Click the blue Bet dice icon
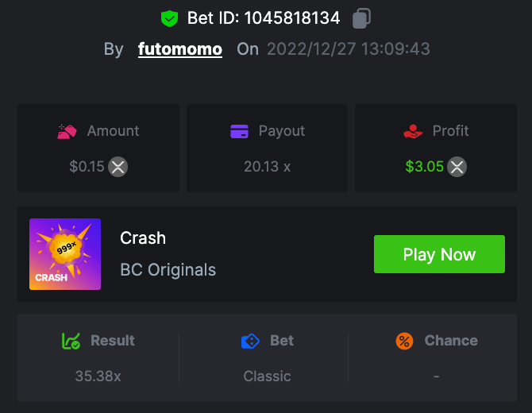This screenshot has height=413, width=532. (250, 342)
